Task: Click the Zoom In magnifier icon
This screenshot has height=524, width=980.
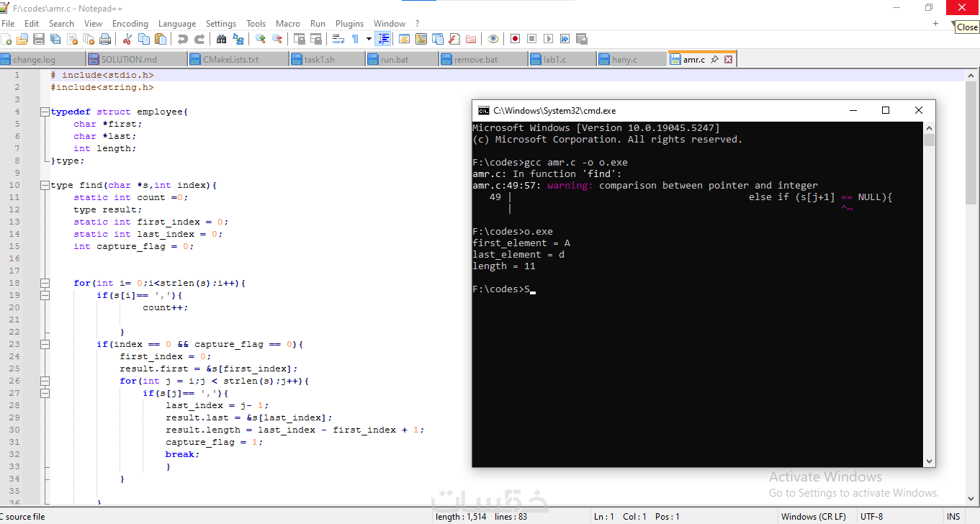Action: point(261,39)
